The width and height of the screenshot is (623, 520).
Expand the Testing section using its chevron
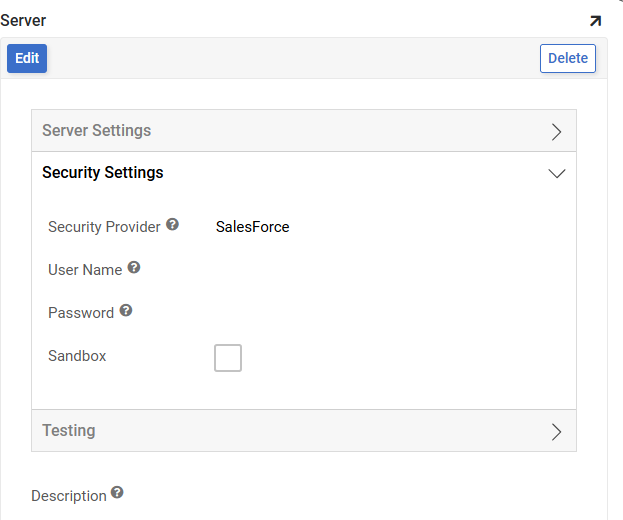(557, 431)
